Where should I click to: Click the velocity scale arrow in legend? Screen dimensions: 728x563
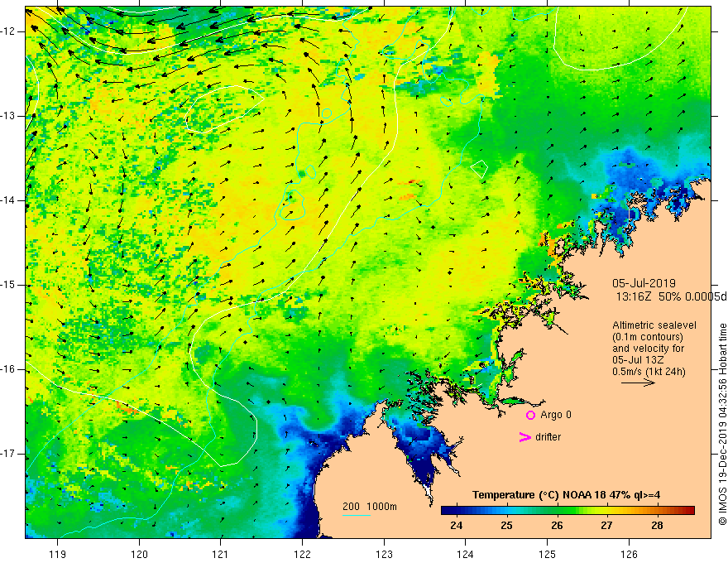(639, 383)
